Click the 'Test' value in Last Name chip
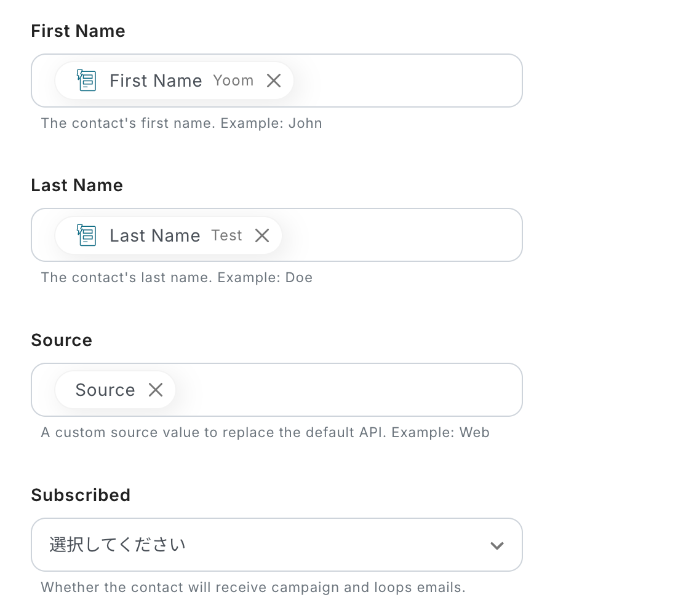Screen dimensions: 694x616 226,235
